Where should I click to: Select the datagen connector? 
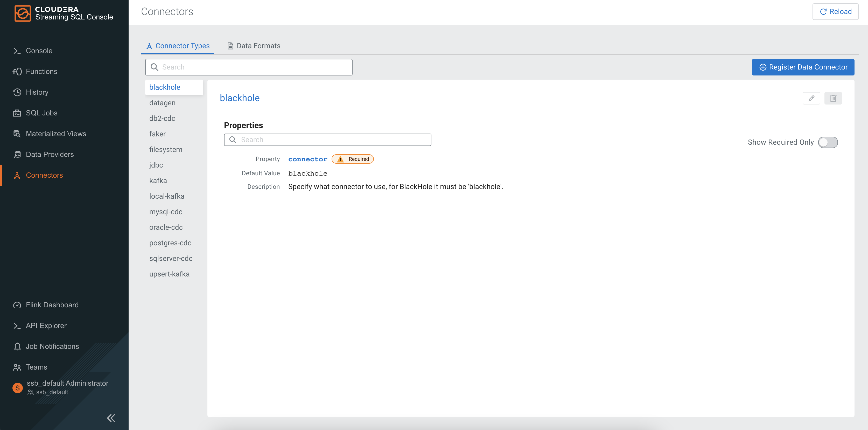[174, 103]
